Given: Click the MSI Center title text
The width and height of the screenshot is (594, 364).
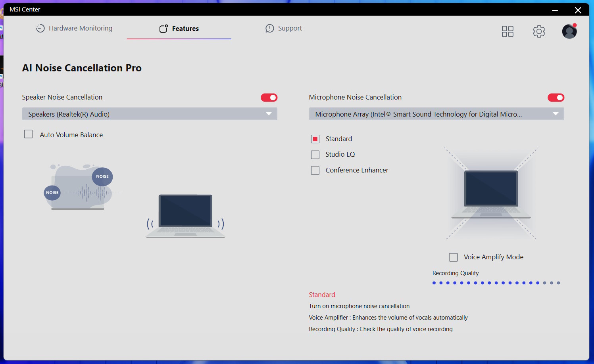Looking at the screenshot, I should coord(25,9).
